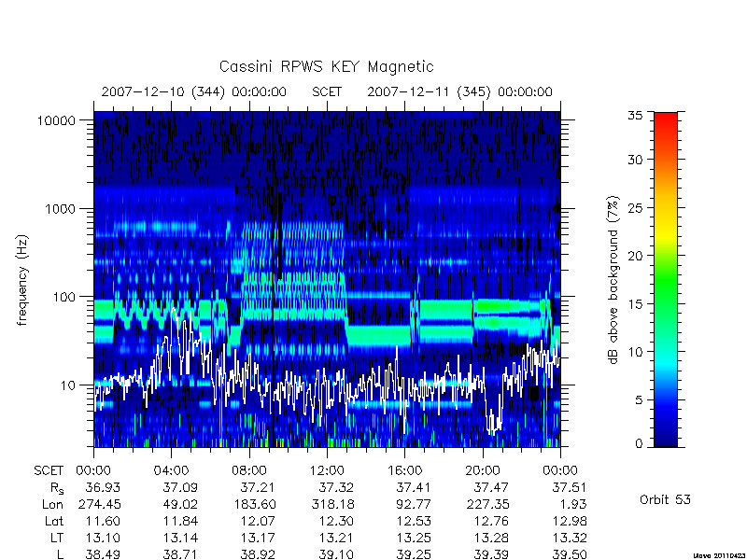This screenshot has width=747, height=560.
Task: Select the Lon value 92.77
Action: (414, 504)
